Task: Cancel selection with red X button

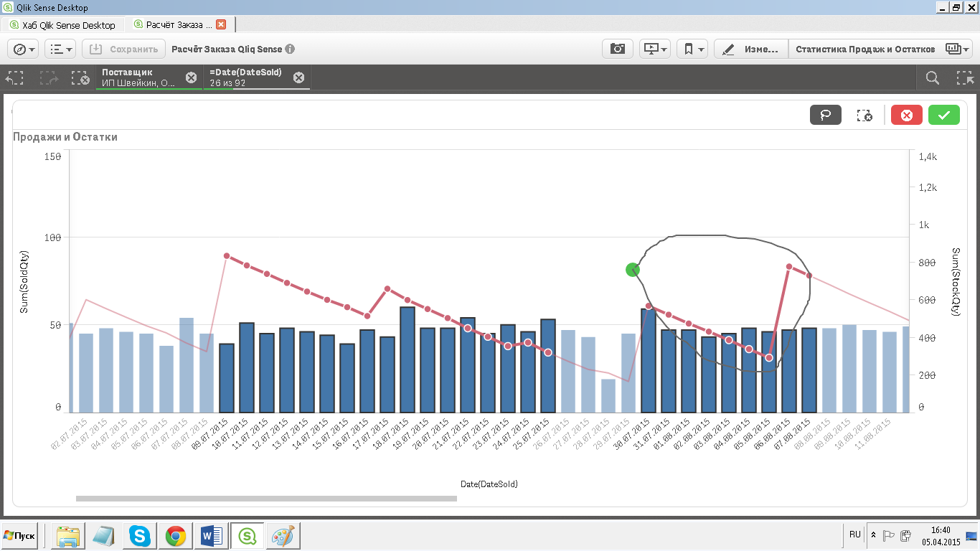Action: 907,115
